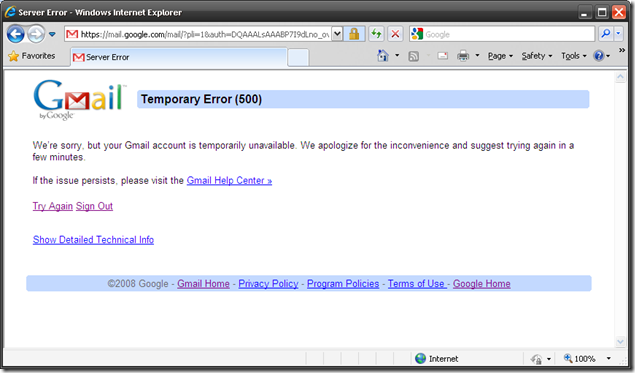Go back with the Back arrow button

(x=16, y=34)
